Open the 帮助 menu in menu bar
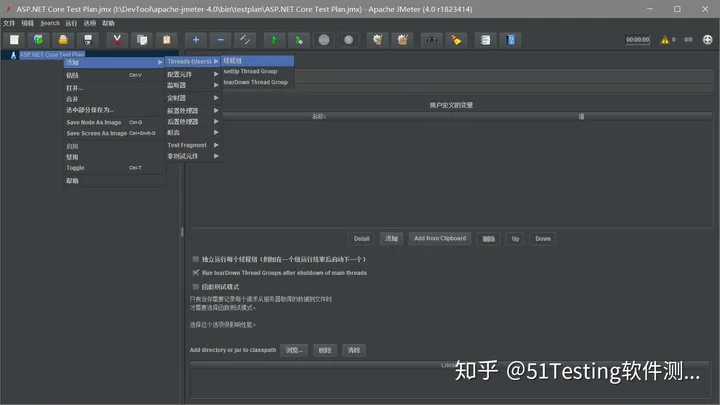 108,23
